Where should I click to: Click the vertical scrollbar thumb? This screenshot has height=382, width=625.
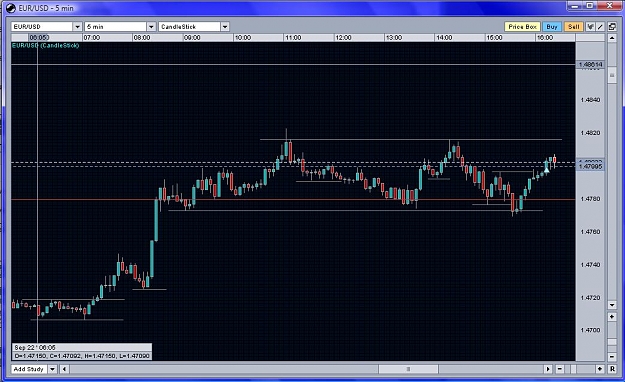[x=612, y=75]
